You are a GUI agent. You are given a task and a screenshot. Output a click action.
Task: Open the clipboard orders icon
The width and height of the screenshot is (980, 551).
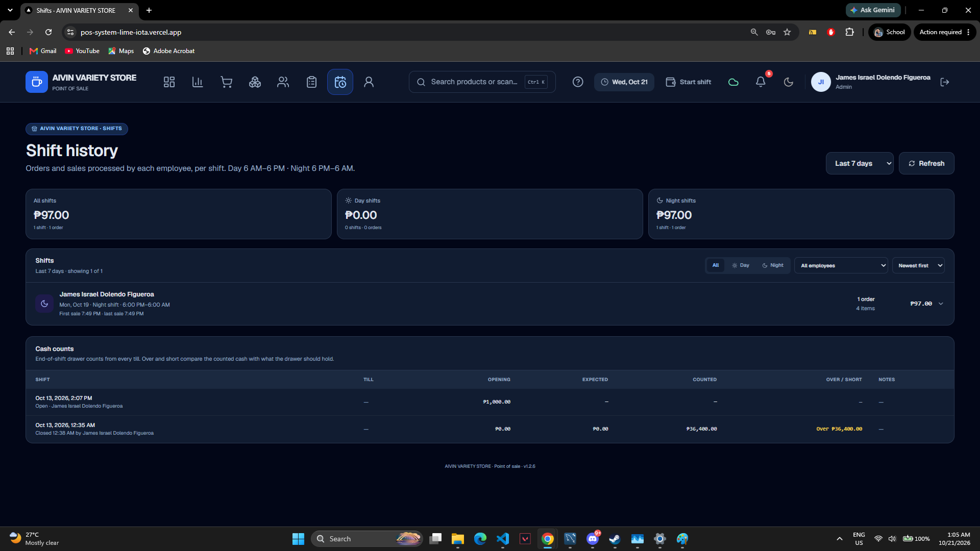312,82
